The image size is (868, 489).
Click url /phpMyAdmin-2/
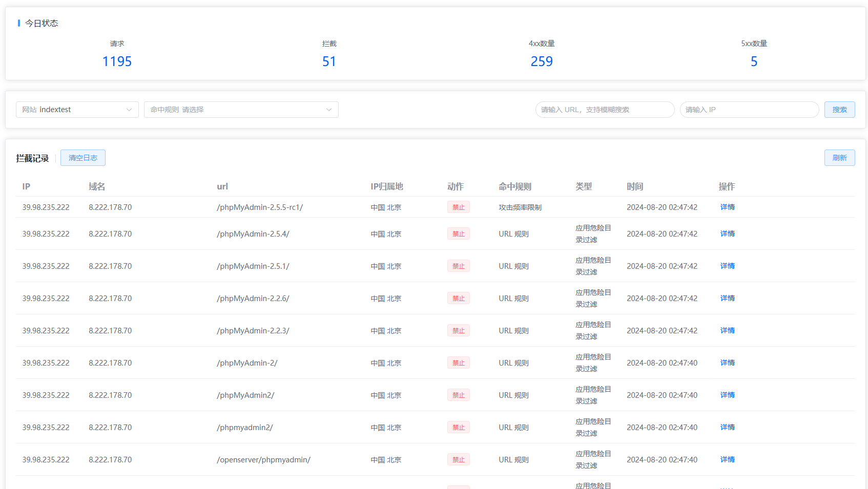(x=247, y=363)
